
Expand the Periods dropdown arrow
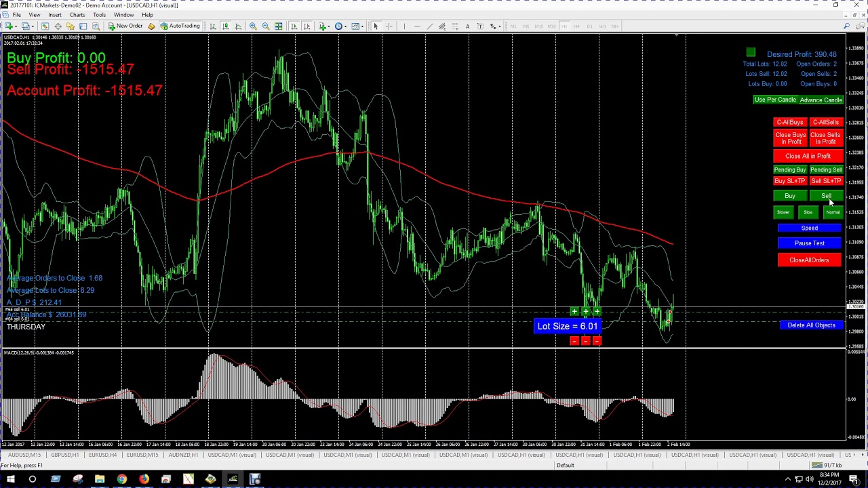[346, 26]
